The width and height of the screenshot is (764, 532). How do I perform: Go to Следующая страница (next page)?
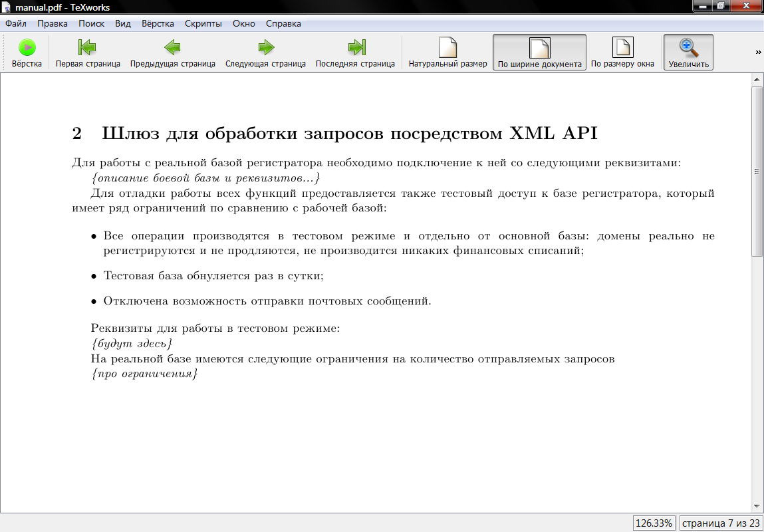pos(265,52)
